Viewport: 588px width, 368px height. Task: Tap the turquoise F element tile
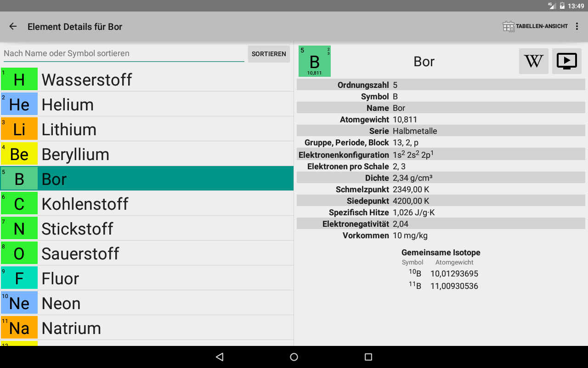(19, 278)
